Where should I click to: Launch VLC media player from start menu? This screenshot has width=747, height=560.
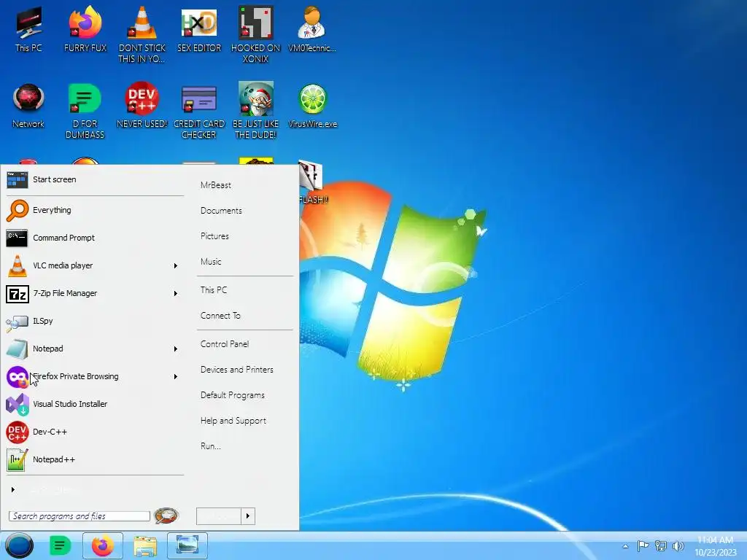(x=94, y=265)
